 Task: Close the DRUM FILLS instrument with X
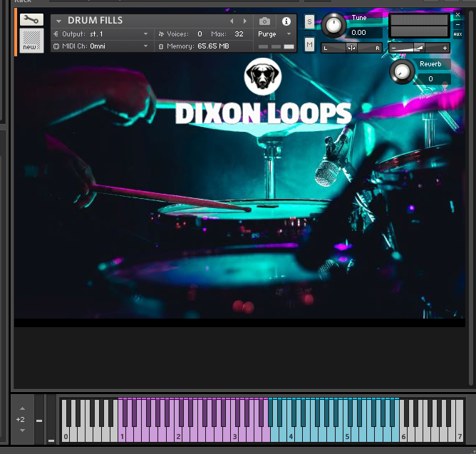pos(458,15)
